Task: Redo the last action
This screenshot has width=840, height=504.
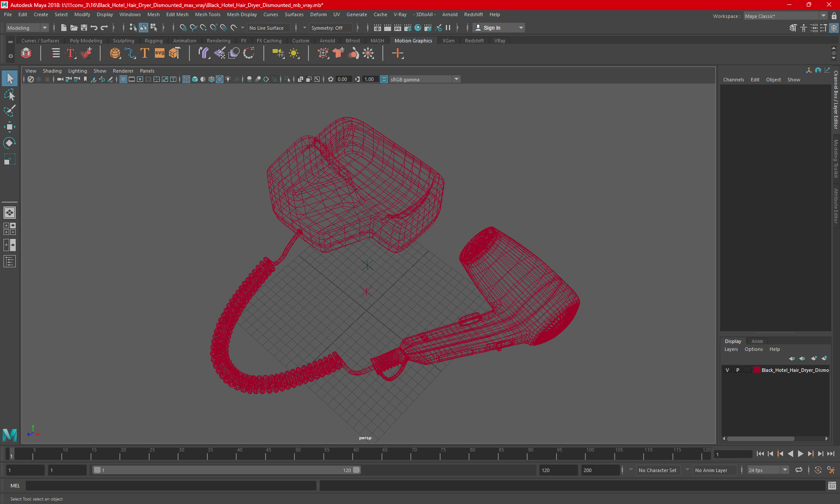Action: 104,28
